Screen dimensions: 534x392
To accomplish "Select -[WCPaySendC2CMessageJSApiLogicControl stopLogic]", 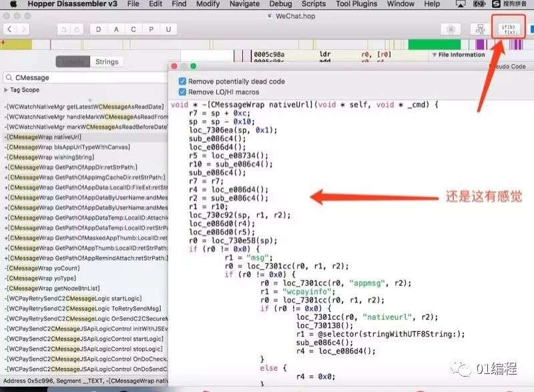I will click(x=83, y=349).
